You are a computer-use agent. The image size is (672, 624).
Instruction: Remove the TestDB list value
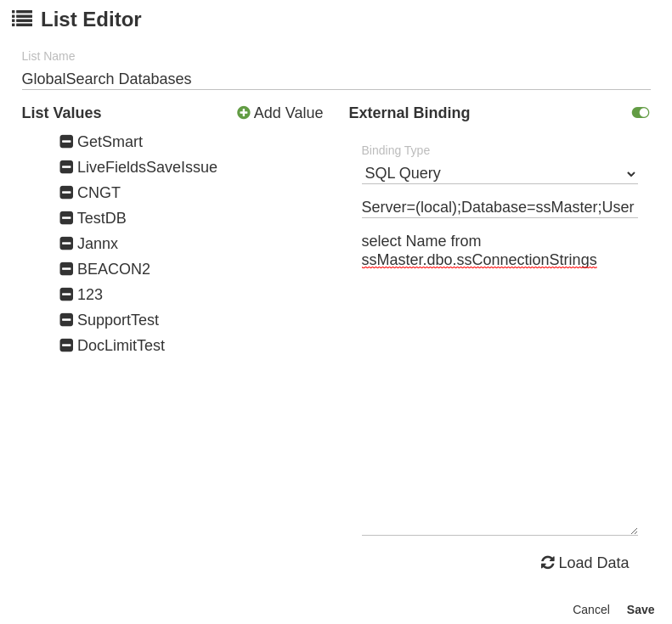coord(66,218)
